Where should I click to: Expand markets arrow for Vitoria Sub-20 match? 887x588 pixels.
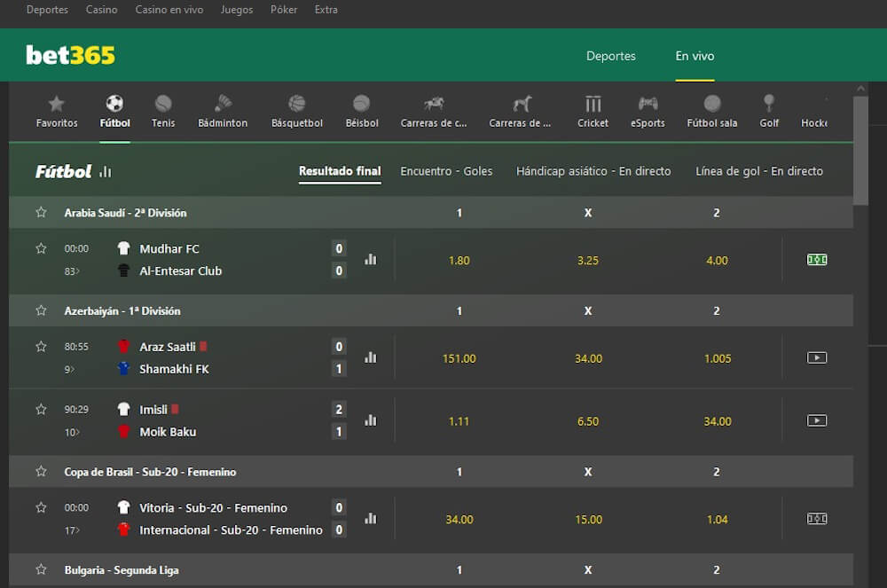[72, 529]
